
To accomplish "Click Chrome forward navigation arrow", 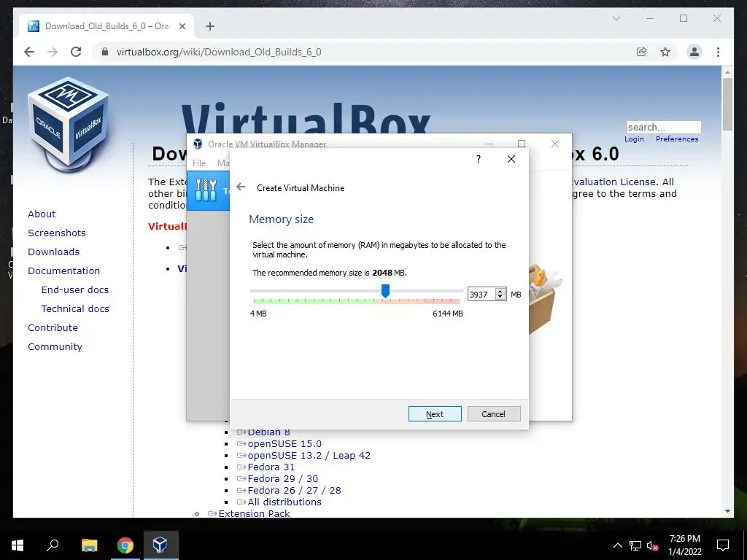I will tap(53, 52).
